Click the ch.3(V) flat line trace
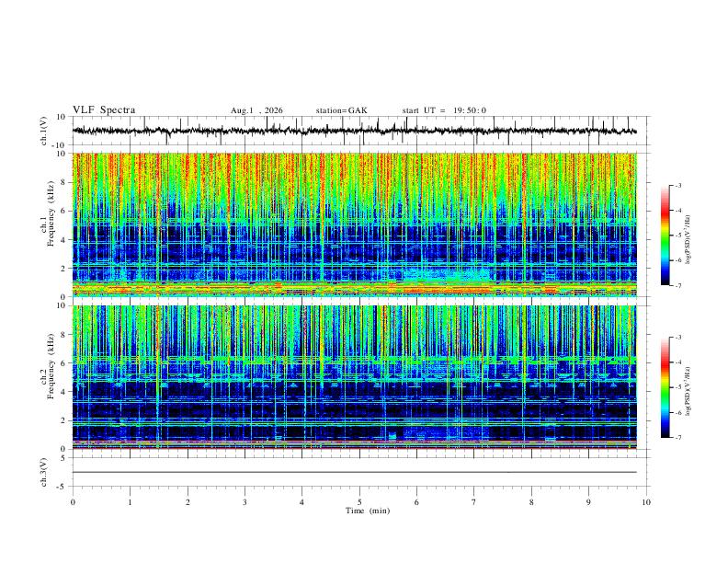 tap(354, 472)
